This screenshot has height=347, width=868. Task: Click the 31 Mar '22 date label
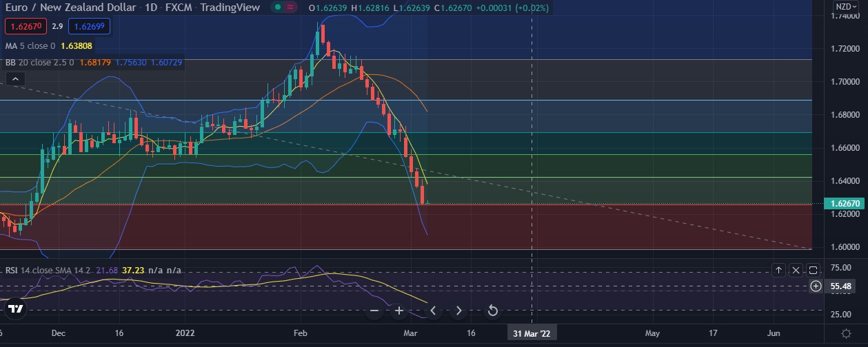532,333
